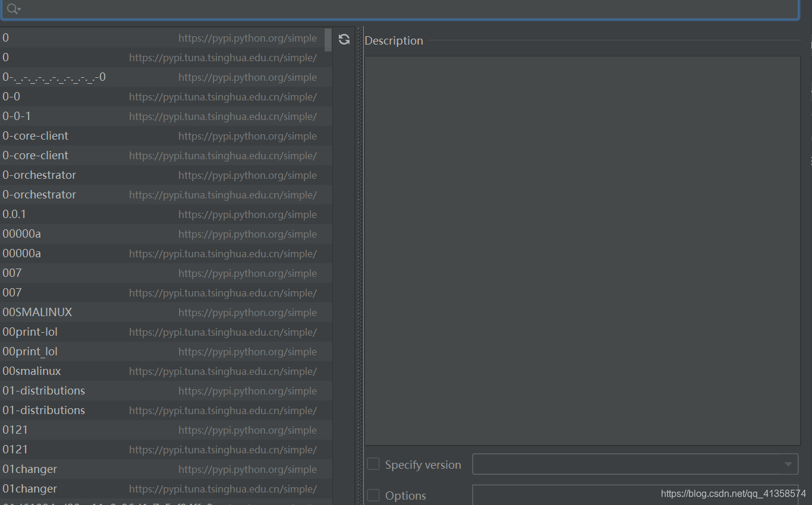Open search history magnifier icon

tap(14, 9)
